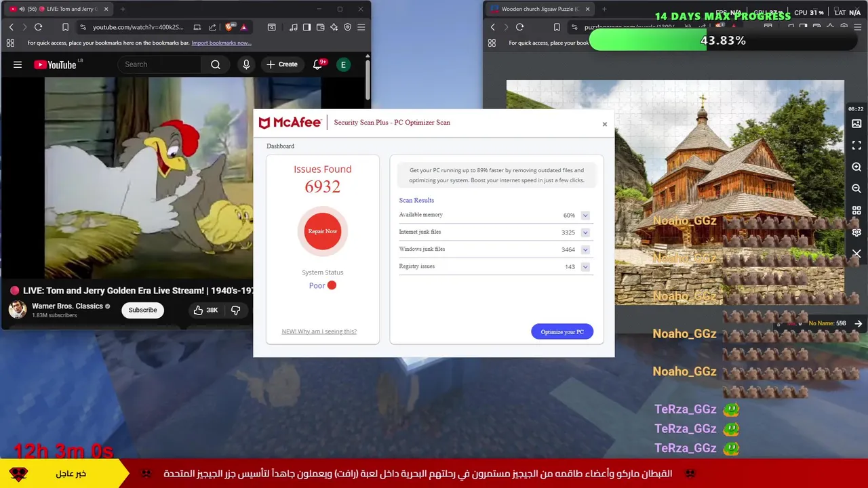Click the YouTube search magnifier button

pyautogui.click(x=216, y=64)
